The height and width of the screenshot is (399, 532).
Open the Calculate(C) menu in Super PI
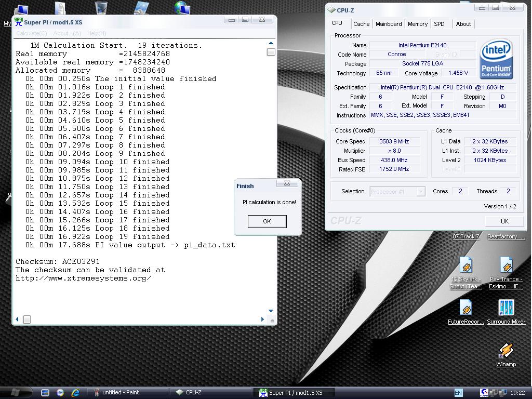32,33
